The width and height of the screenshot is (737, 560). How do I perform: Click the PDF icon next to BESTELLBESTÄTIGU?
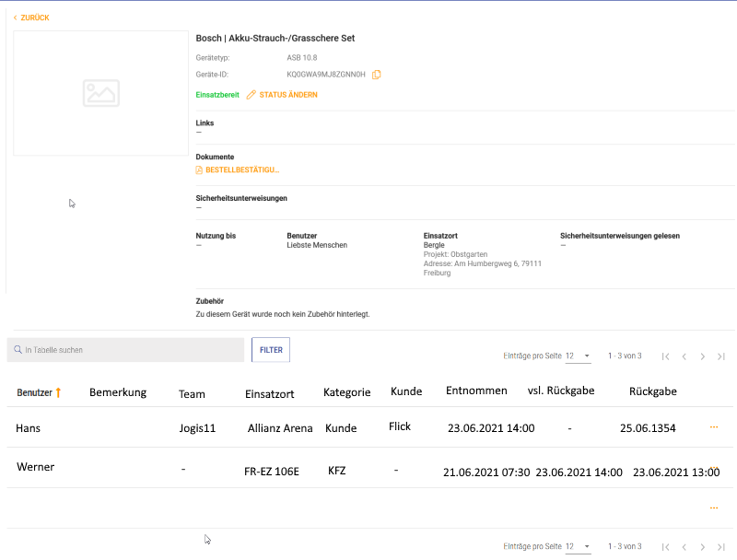(x=199, y=170)
